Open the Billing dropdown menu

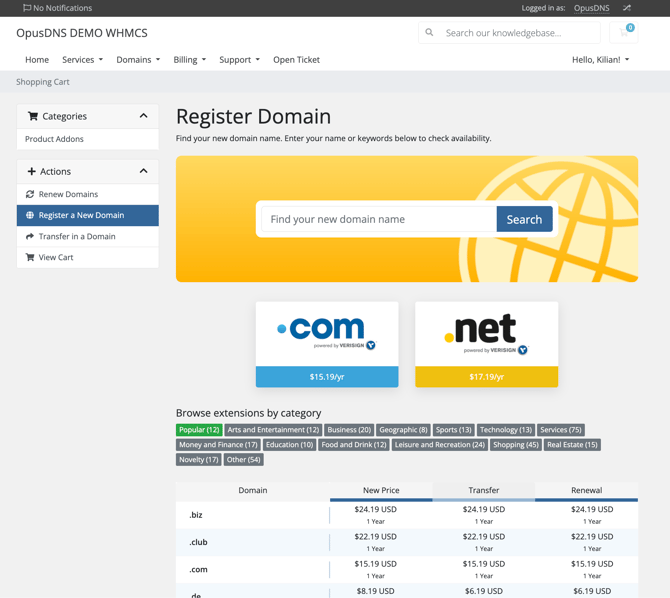tap(190, 60)
